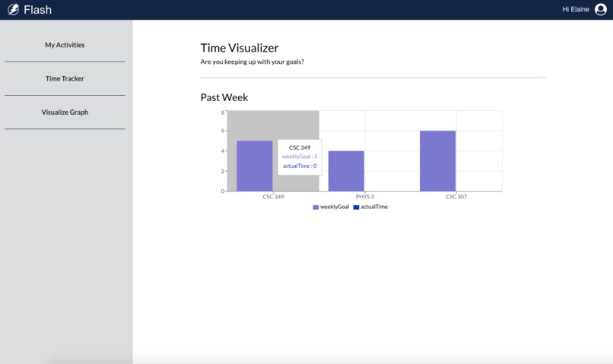This screenshot has height=364, width=613.
Task: Click the CSC 349 x-axis label
Action: tap(273, 197)
